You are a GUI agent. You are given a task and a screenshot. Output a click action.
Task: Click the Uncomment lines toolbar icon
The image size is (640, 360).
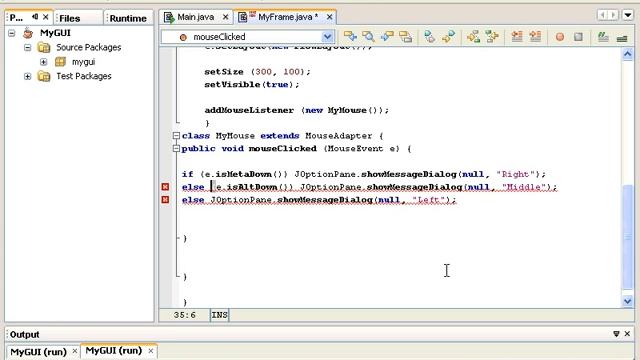pos(622,38)
